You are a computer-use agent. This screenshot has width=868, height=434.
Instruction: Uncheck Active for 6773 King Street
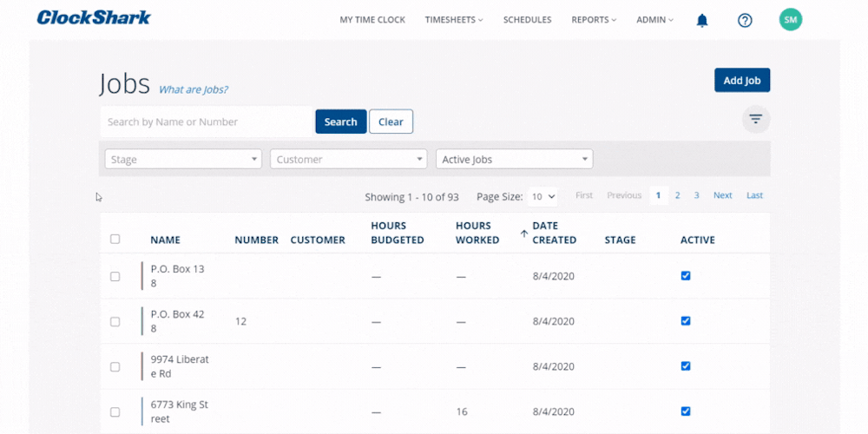pos(686,411)
